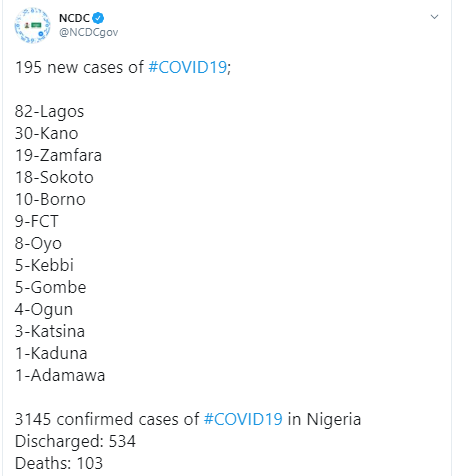Click the blue verified badge beside NCDC

(x=98, y=18)
